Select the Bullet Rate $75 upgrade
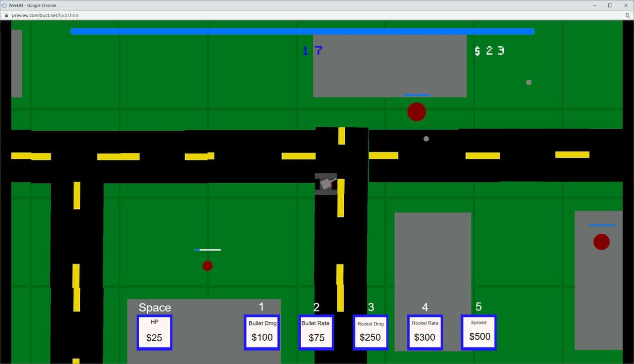The width and height of the screenshot is (634, 364). tap(316, 332)
